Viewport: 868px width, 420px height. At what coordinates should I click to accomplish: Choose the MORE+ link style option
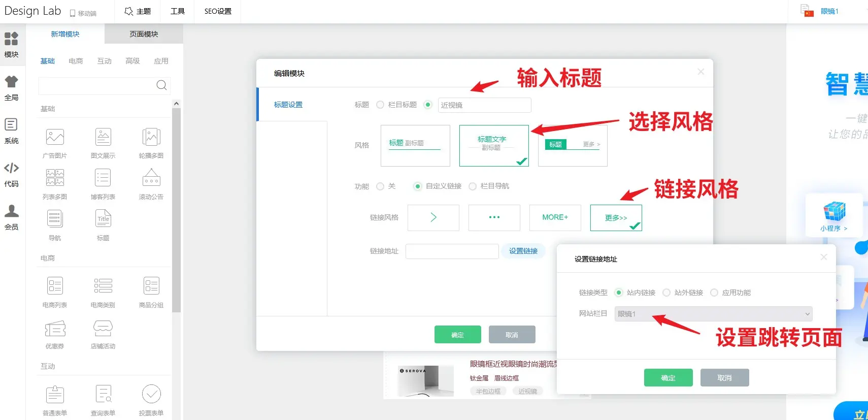(x=555, y=217)
